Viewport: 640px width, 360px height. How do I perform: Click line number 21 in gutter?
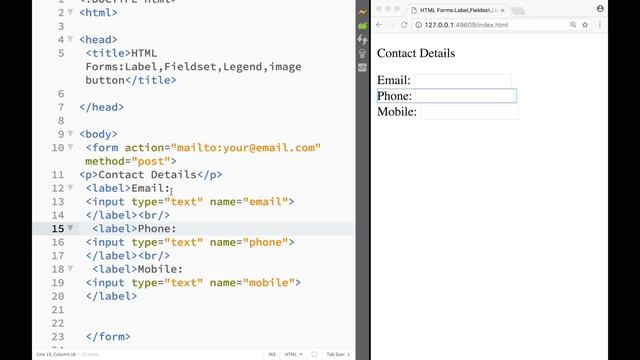pos(58,310)
